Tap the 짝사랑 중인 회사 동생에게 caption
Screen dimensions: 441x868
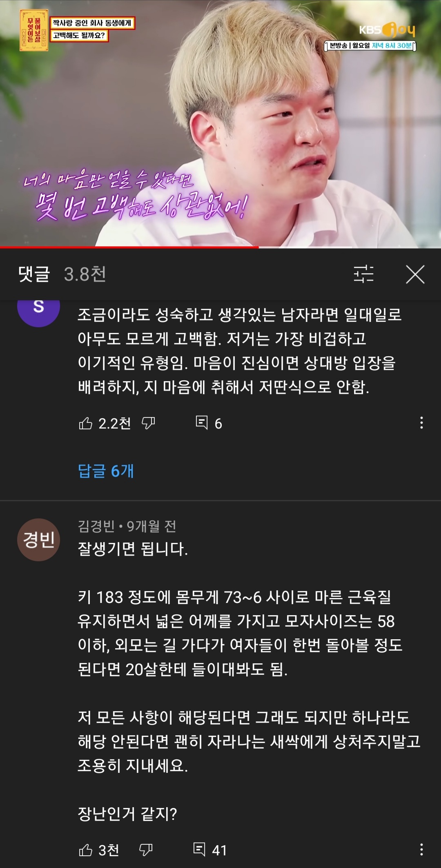click(x=92, y=23)
